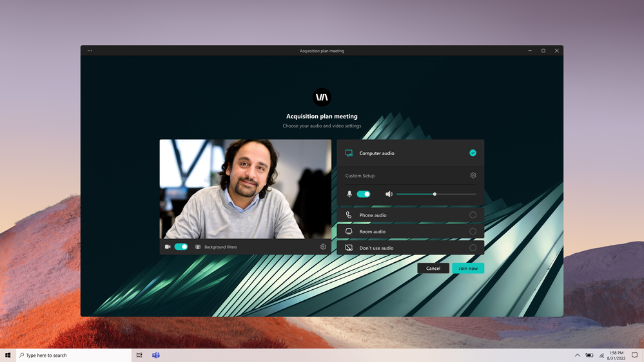Click the Background filters icon
The height and width of the screenshot is (362, 644).
pos(197,247)
